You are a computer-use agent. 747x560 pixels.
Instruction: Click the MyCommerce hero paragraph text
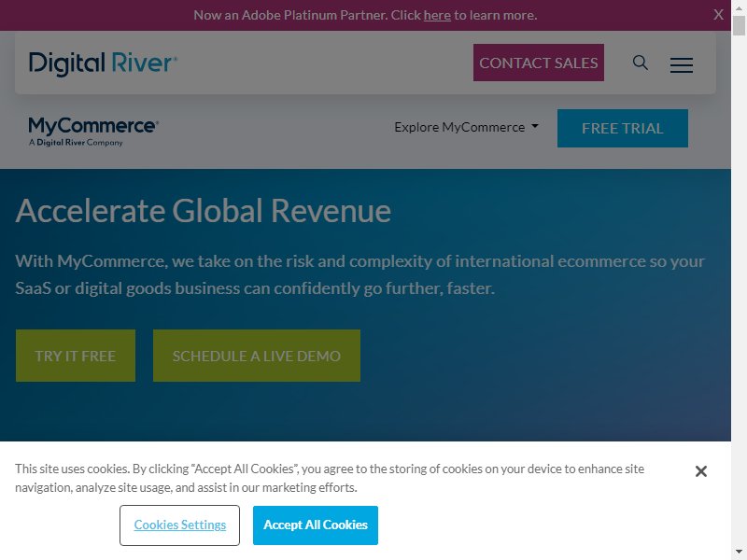pos(359,274)
